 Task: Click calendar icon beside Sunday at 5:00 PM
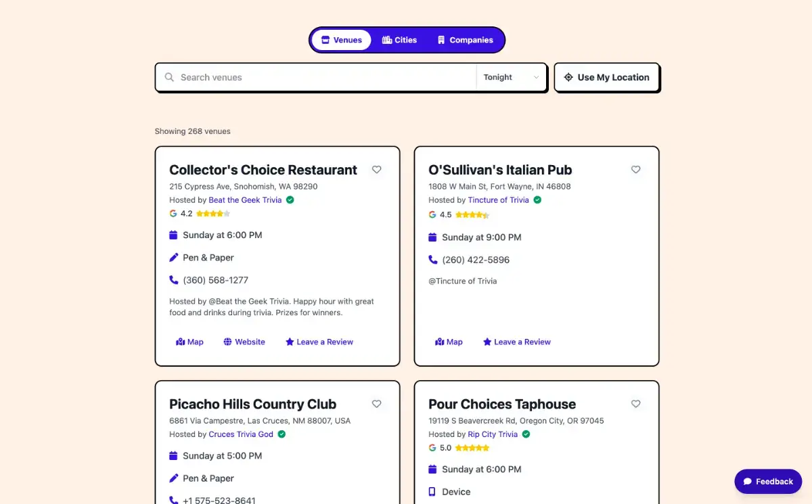[x=173, y=455]
